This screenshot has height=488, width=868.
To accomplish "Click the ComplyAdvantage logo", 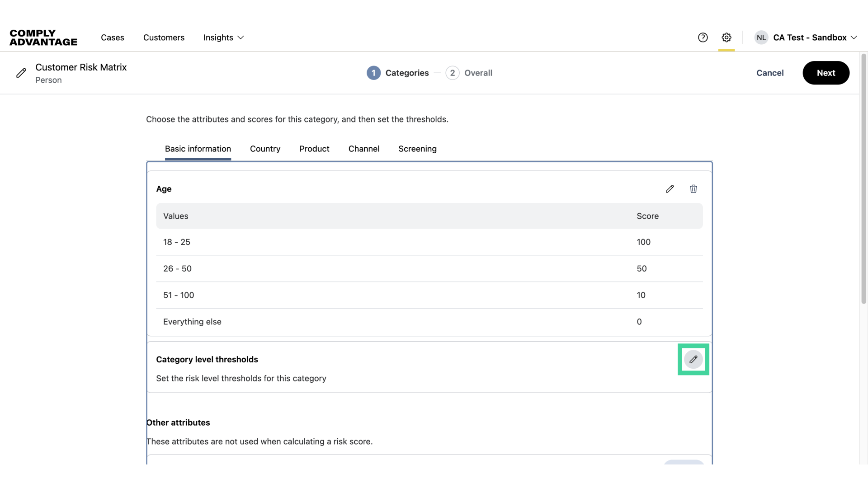I will point(43,38).
